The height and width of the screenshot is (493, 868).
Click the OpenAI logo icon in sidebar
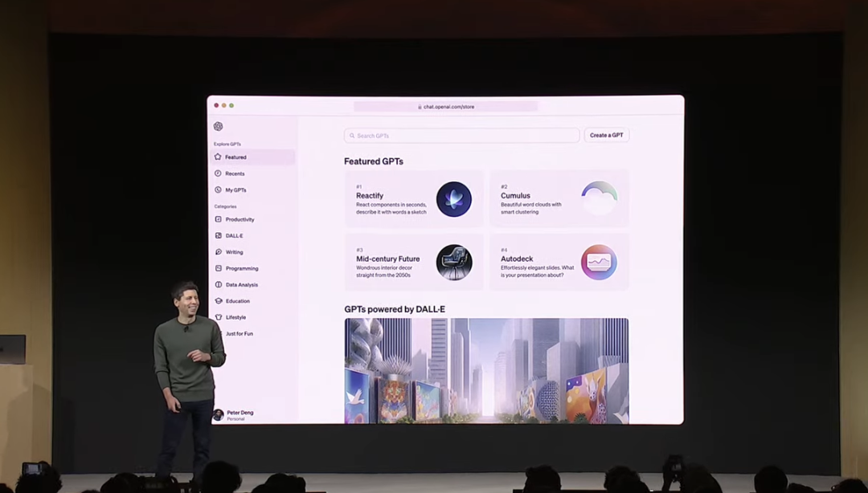tap(218, 126)
